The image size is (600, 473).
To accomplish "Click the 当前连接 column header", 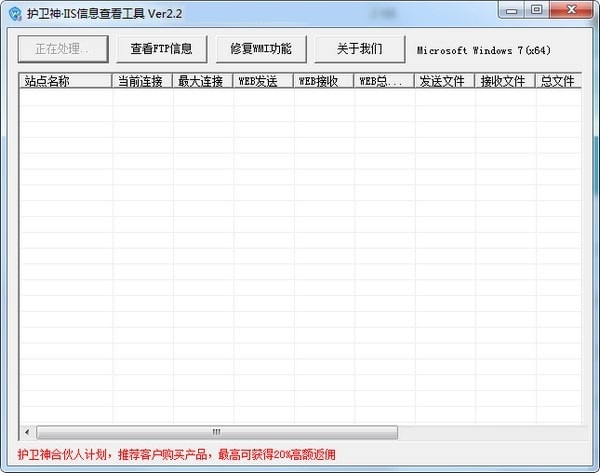I will [x=142, y=82].
